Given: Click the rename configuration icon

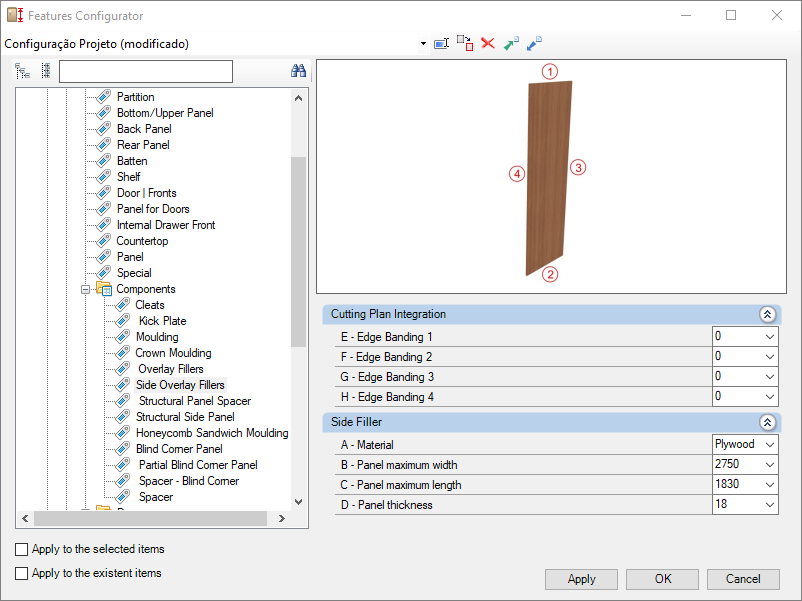Looking at the screenshot, I should [x=441, y=44].
